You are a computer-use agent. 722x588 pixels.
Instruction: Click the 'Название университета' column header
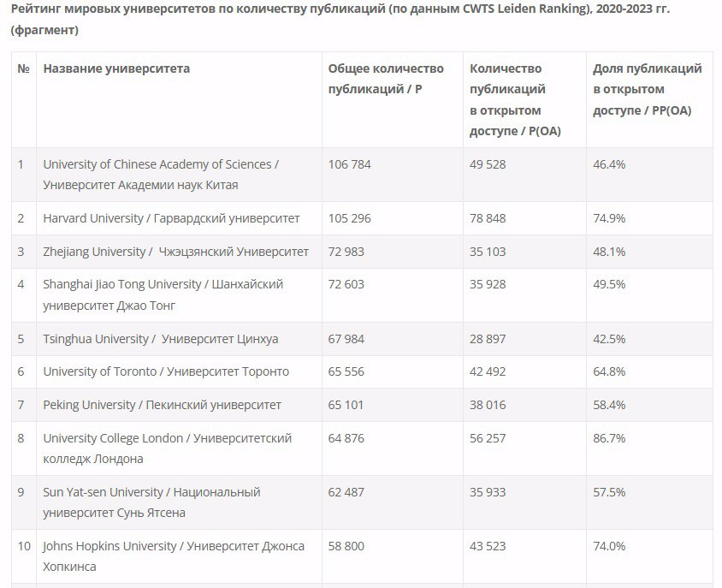coord(116,68)
